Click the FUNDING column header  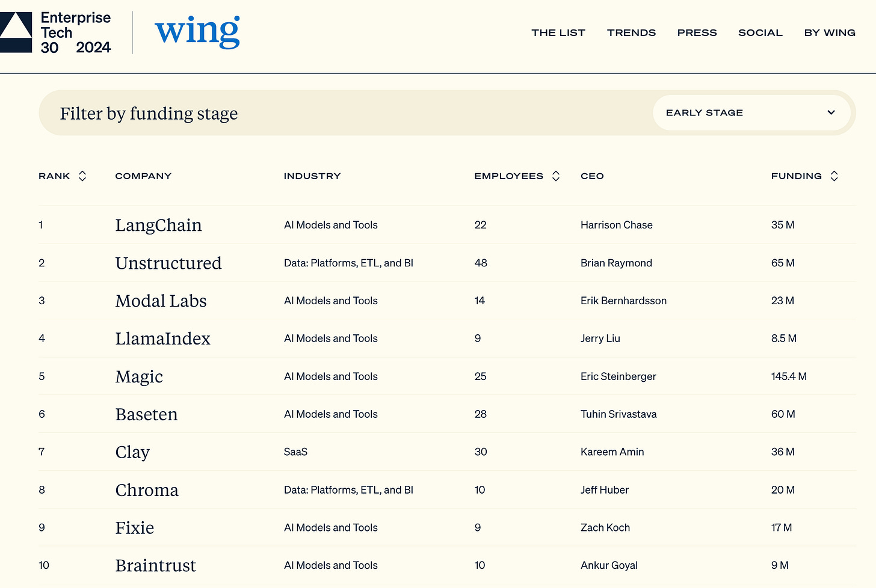click(x=796, y=176)
